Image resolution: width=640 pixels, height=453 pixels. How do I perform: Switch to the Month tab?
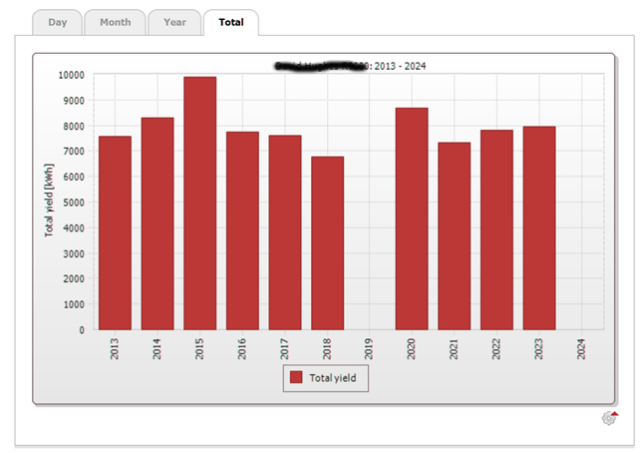point(115,22)
